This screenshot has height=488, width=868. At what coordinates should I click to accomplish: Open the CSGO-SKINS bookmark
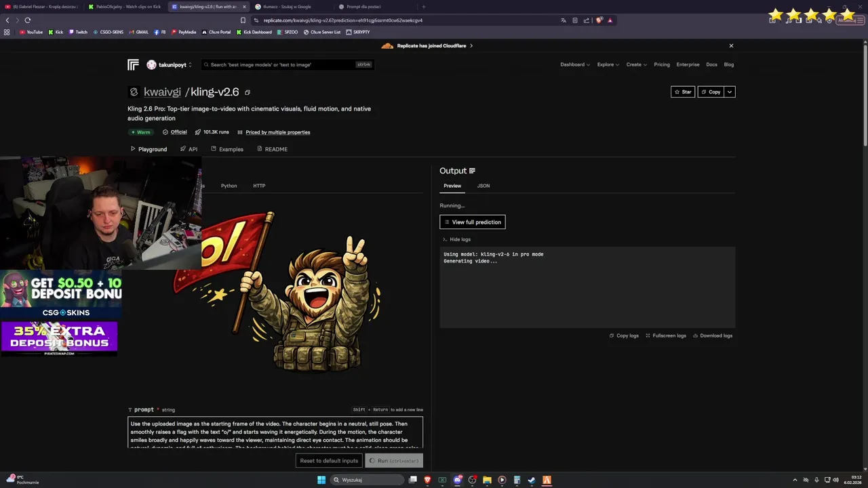pyautogui.click(x=108, y=32)
